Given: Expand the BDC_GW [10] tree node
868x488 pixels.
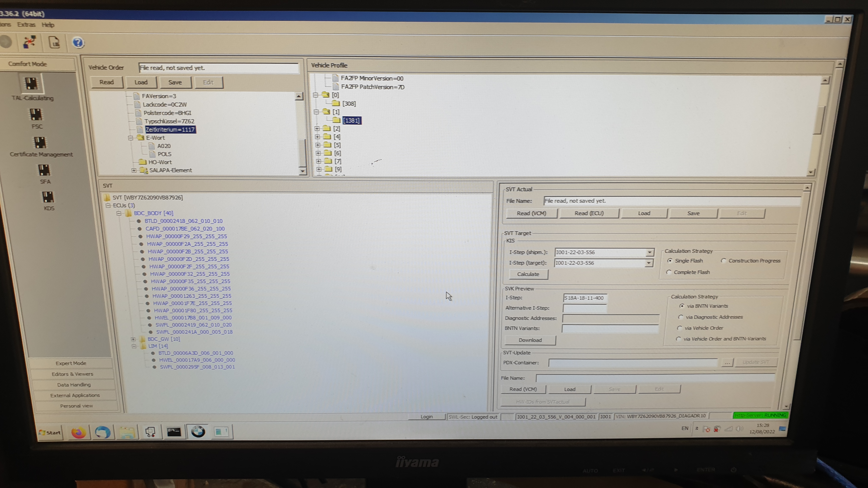Looking at the screenshot, I should click(133, 339).
